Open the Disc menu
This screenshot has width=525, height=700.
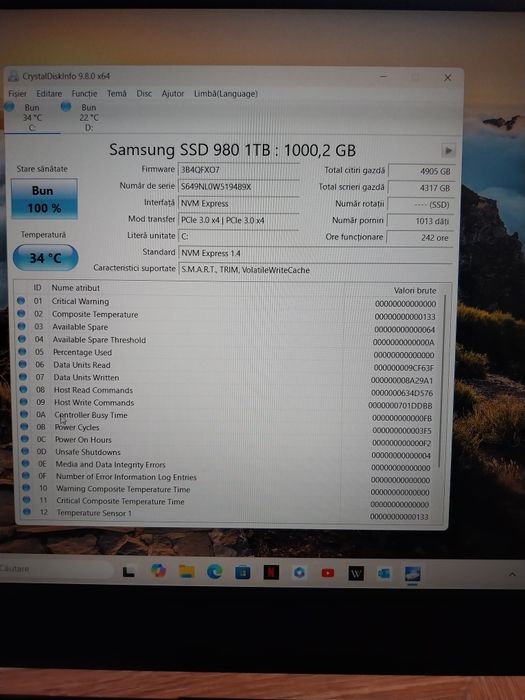[x=144, y=94]
